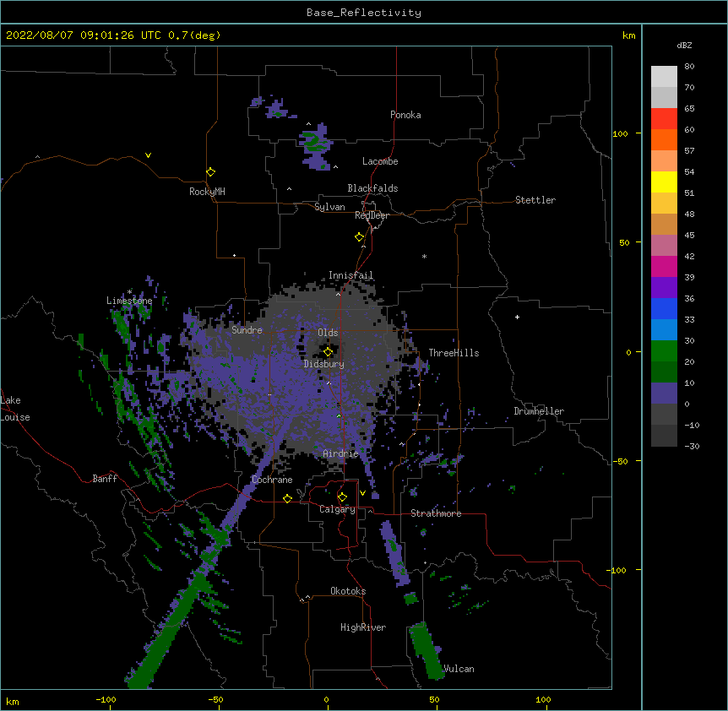The image size is (728, 711).
Task: Click the km unit label at the bottom left
Action: click(x=12, y=701)
